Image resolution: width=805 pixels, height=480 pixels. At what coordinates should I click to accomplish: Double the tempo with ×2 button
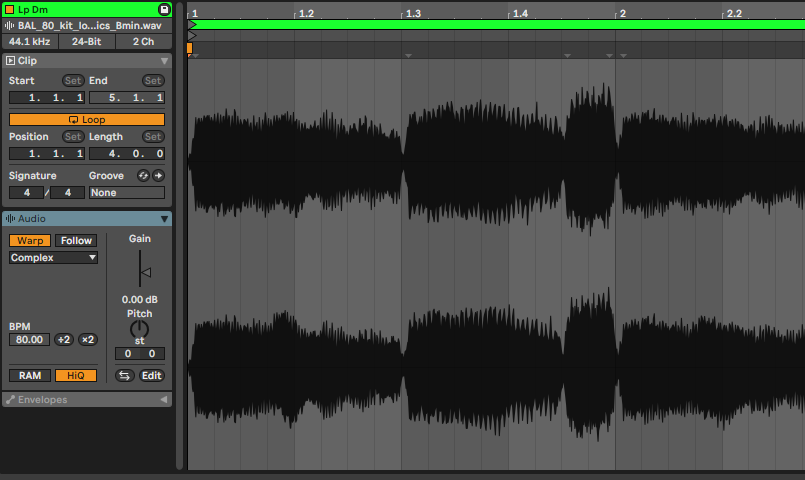coord(88,339)
